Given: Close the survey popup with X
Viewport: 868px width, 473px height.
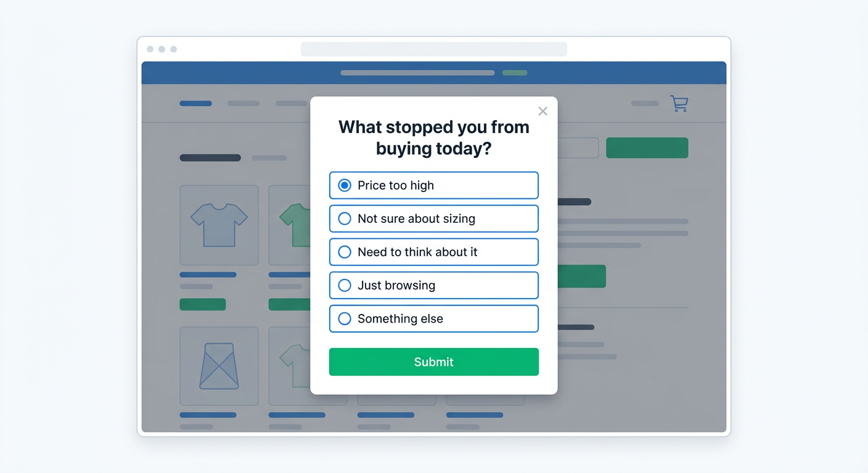Looking at the screenshot, I should click(x=542, y=111).
